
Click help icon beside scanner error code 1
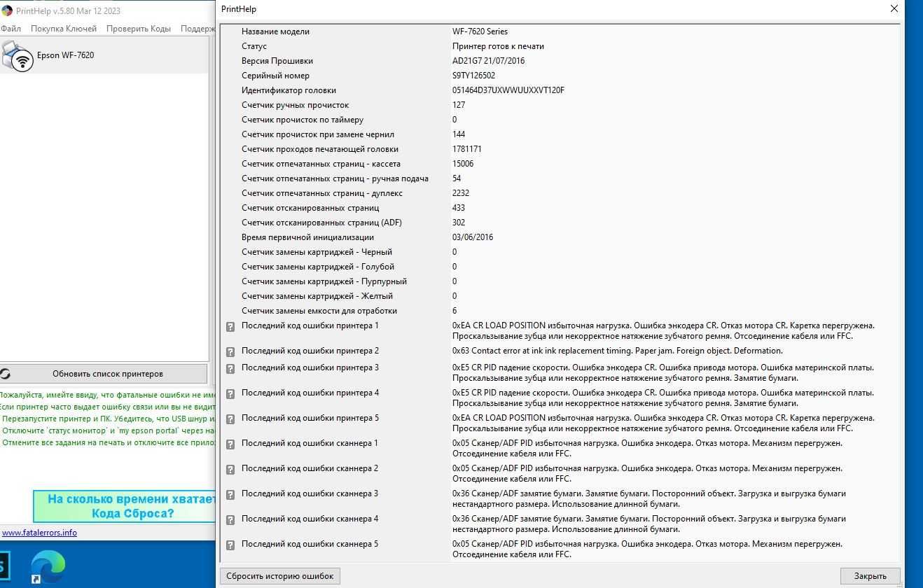pos(230,444)
